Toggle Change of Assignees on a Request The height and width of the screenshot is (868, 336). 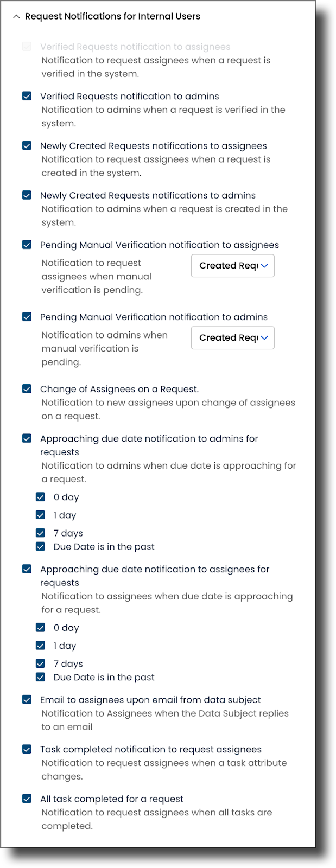click(x=27, y=389)
